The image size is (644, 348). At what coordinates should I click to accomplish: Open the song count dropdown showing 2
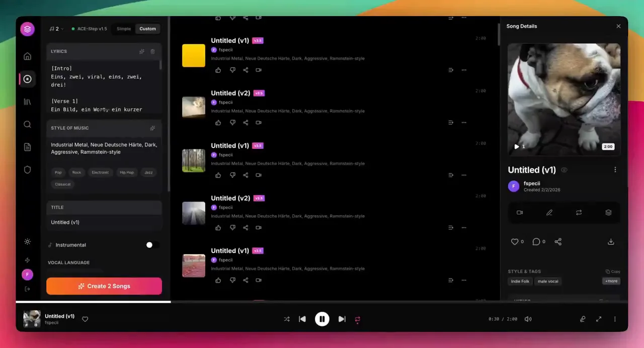(56, 29)
